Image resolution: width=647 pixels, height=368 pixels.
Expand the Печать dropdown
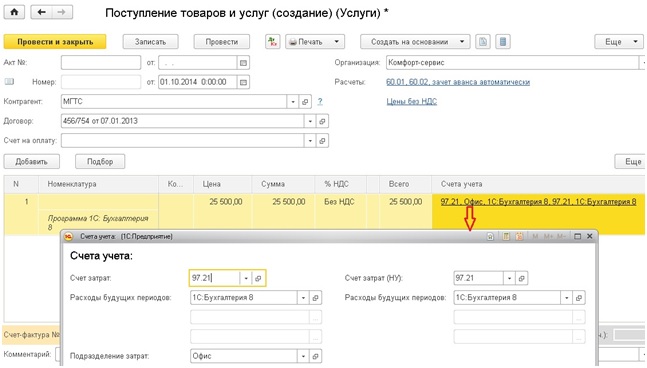(x=337, y=42)
